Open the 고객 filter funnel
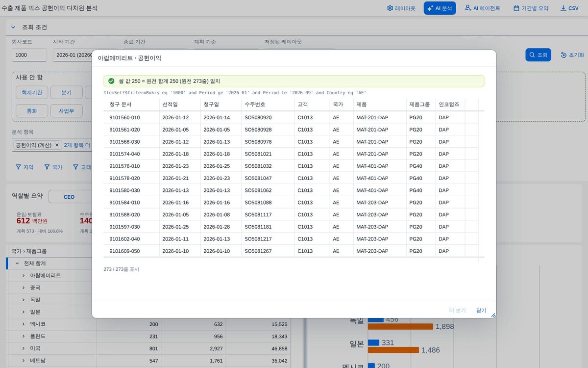Screen dimensions: 588x368 (x=82, y=167)
